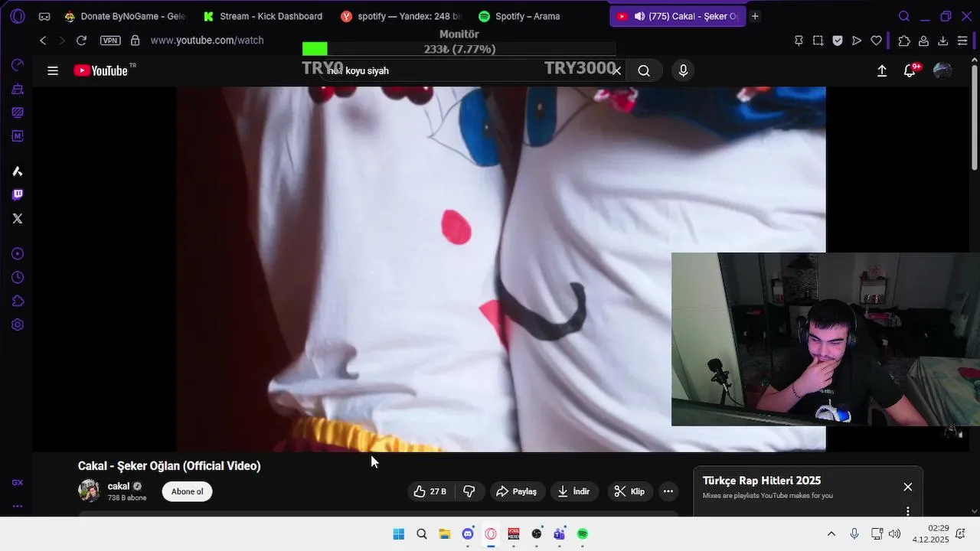
Task: Open a new browser tab
Action: click(x=755, y=16)
